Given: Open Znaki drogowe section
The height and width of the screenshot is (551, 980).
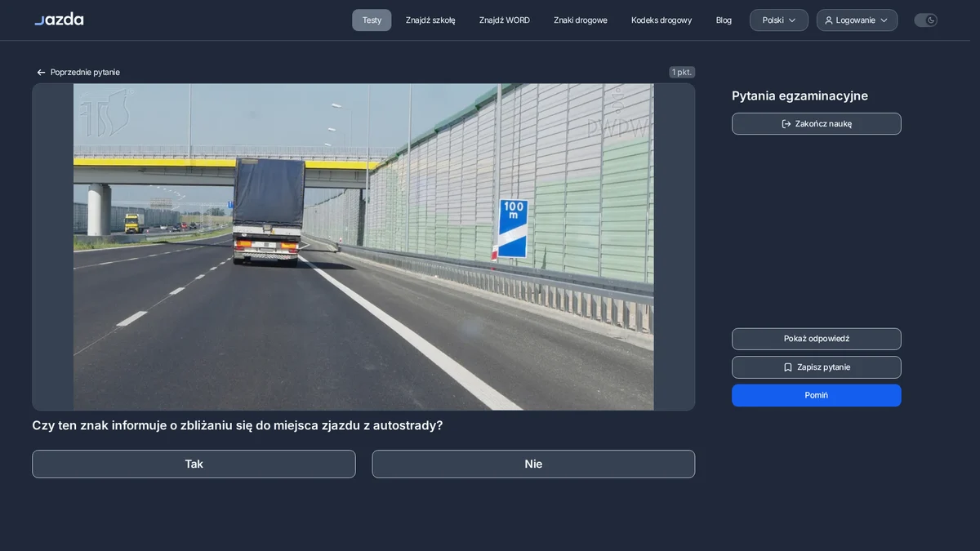Looking at the screenshot, I should (581, 20).
